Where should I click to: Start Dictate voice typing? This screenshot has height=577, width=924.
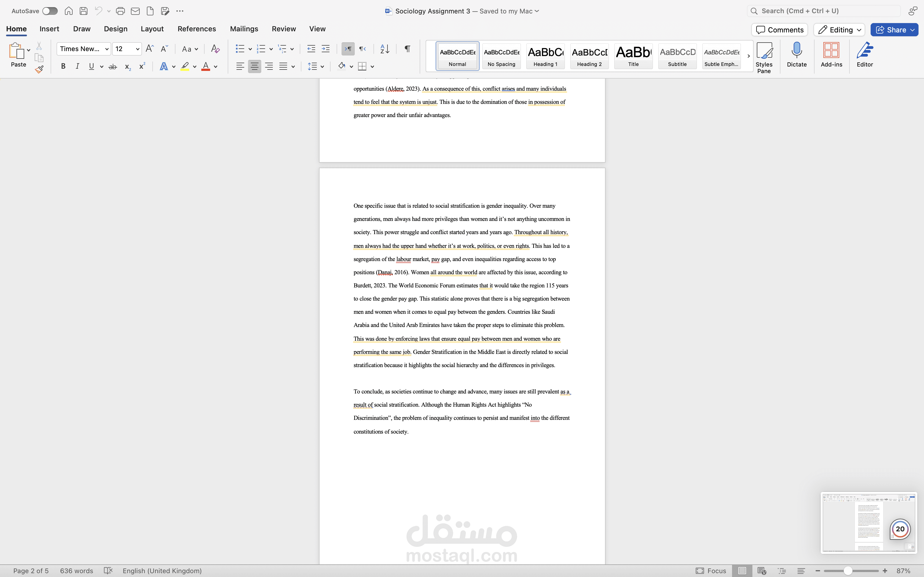pyautogui.click(x=797, y=55)
